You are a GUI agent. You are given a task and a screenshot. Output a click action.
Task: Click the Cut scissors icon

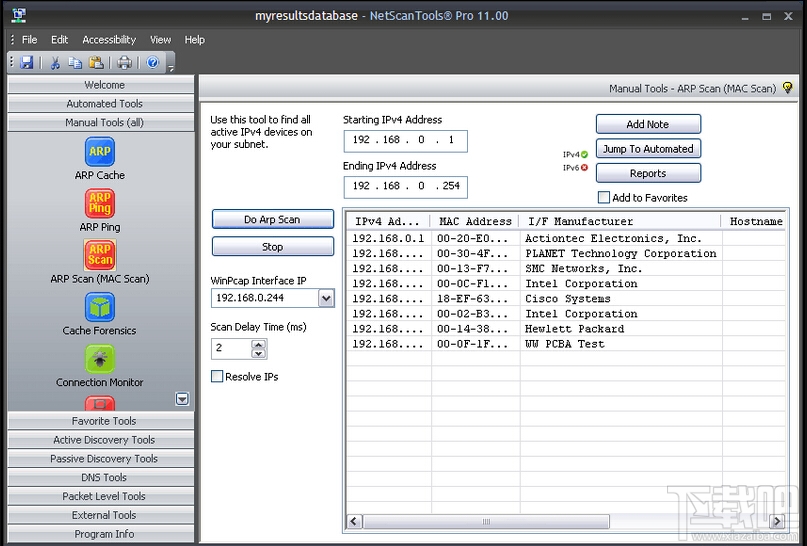(x=55, y=63)
